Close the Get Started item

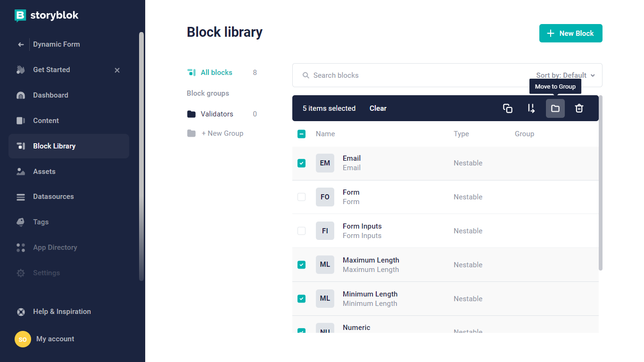pyautogui.click(x=117, y=70)
